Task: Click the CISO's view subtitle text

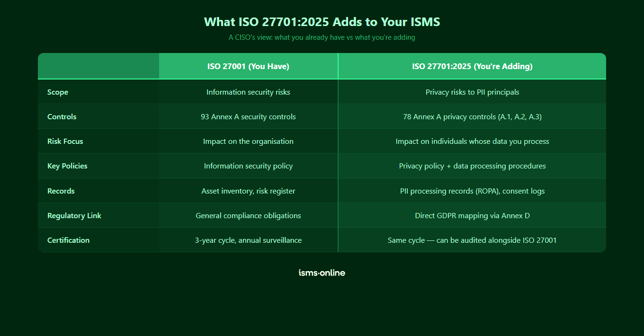Action: pos(322,37)
